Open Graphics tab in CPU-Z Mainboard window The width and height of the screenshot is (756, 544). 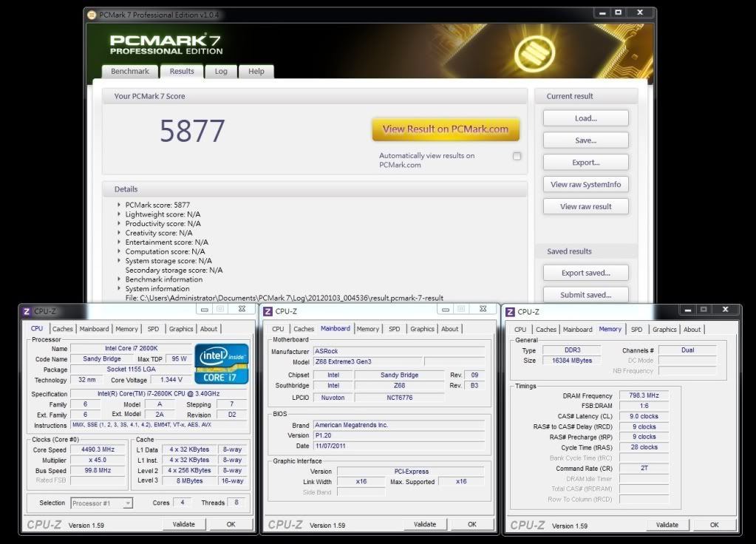(423, 329)
